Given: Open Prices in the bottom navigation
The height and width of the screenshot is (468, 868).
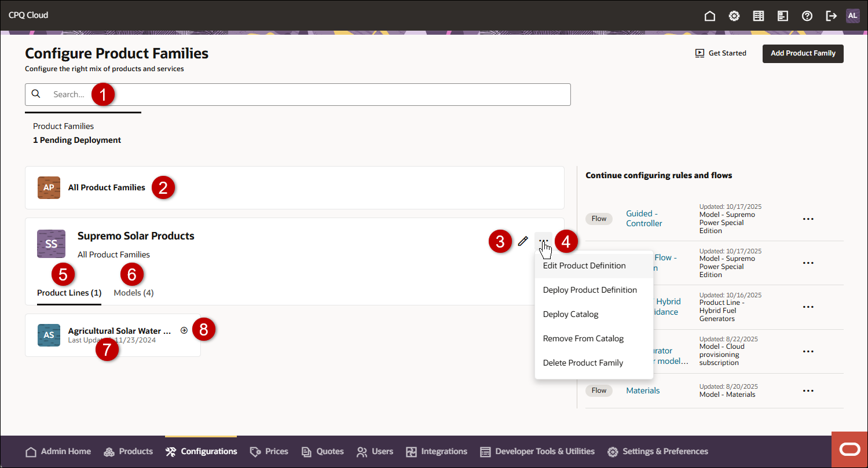Looking at the screenshot, I should point(269,451).
